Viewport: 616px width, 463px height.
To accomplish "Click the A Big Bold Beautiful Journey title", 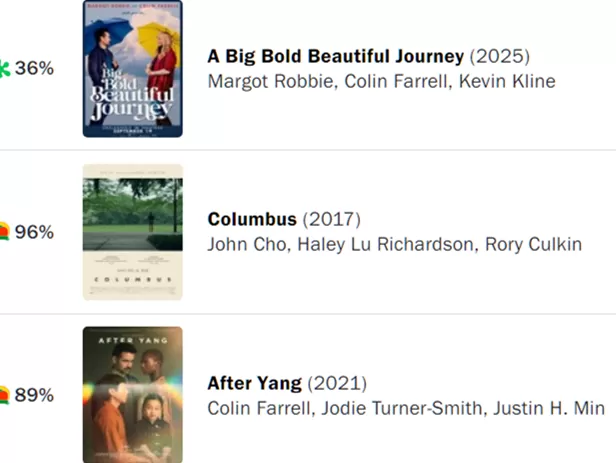I will (x=335, y=55).
